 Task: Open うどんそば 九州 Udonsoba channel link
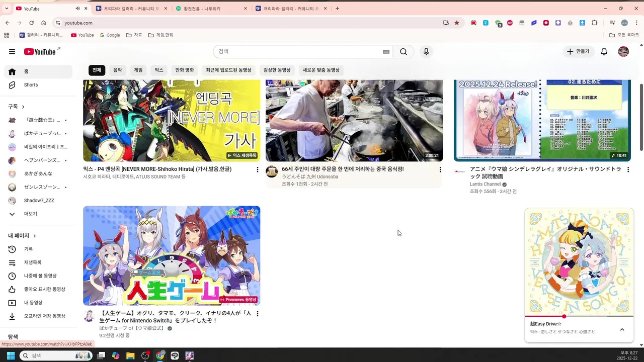310,177
